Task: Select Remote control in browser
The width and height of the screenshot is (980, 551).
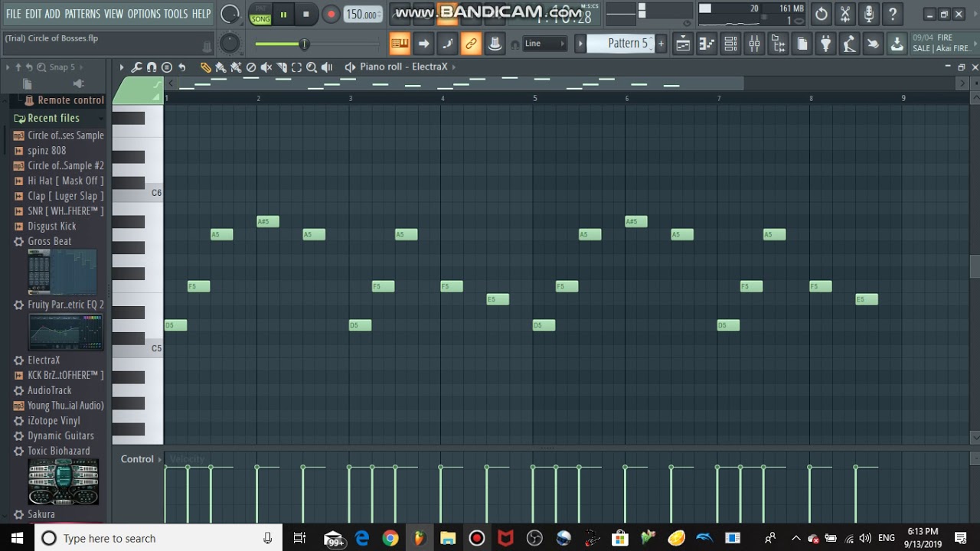Action: [70, 100]
